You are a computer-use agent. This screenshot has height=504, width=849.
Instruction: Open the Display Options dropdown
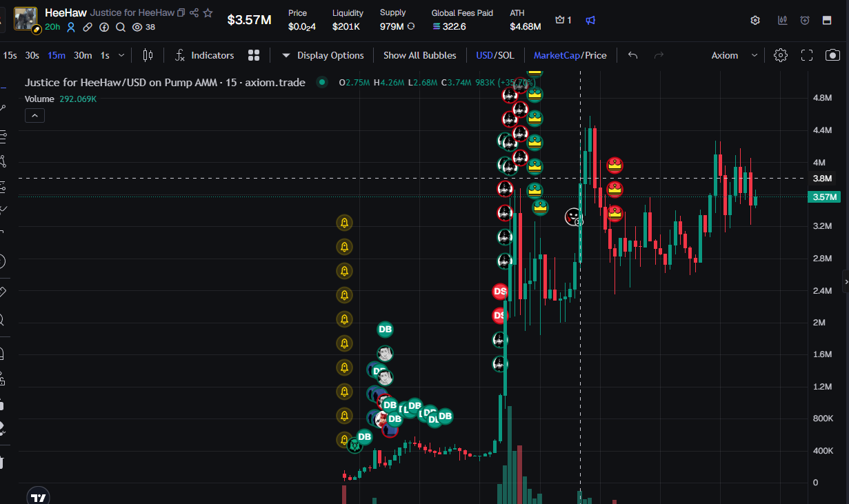pos(323,55)
